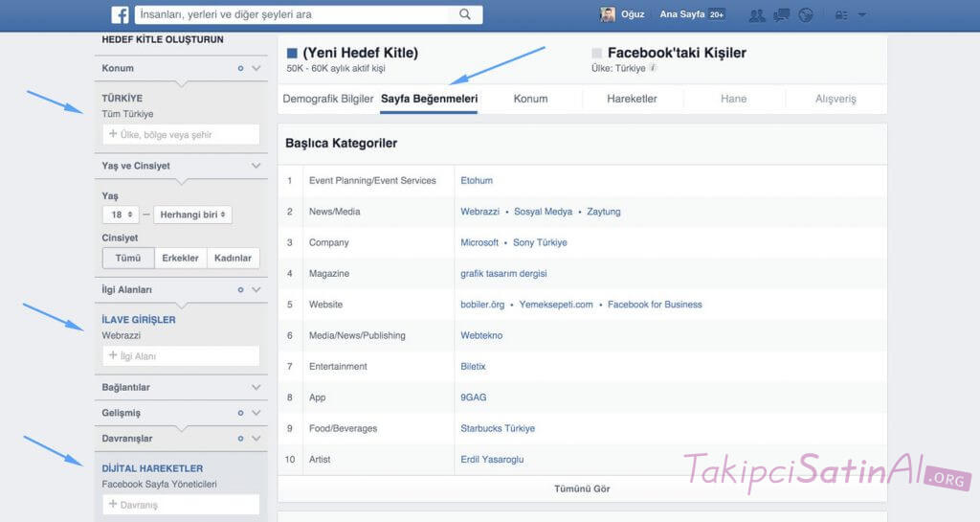Viewport: 980px width, 522px height.
Task: Click the Davranış input field
Action: coord(181,505)
